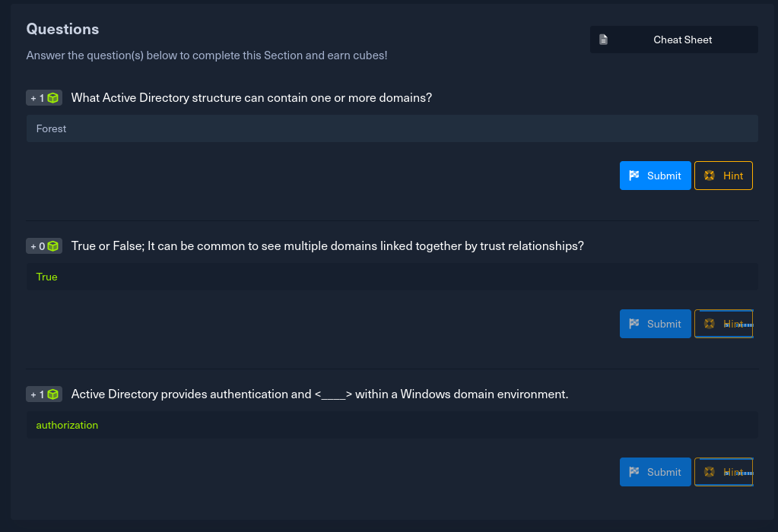778x532 pixels.
Task: Click the cube icon on the authentication question
Action: (x=53, y=394)
